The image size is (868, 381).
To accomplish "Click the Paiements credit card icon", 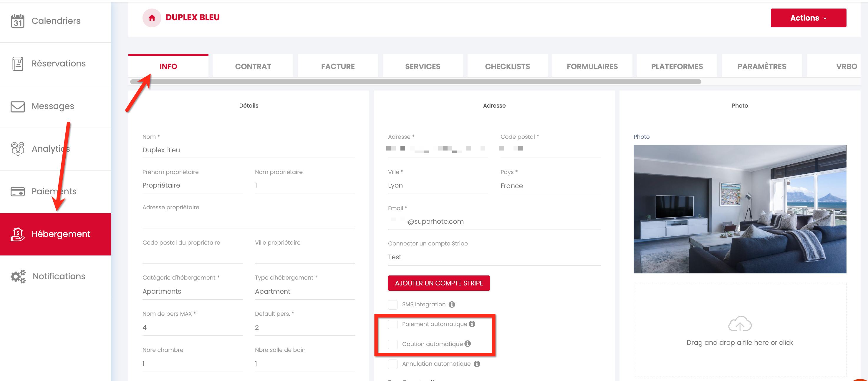I will 18,191.
